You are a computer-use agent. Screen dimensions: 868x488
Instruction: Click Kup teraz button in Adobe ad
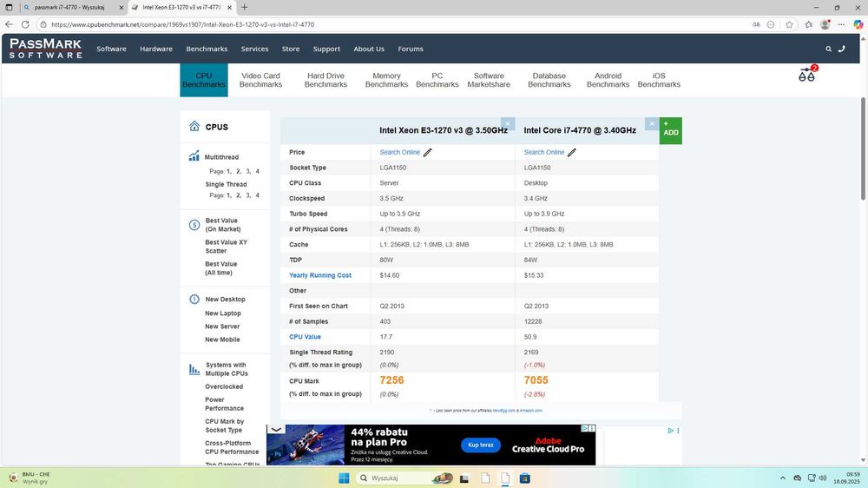[481, 445]
